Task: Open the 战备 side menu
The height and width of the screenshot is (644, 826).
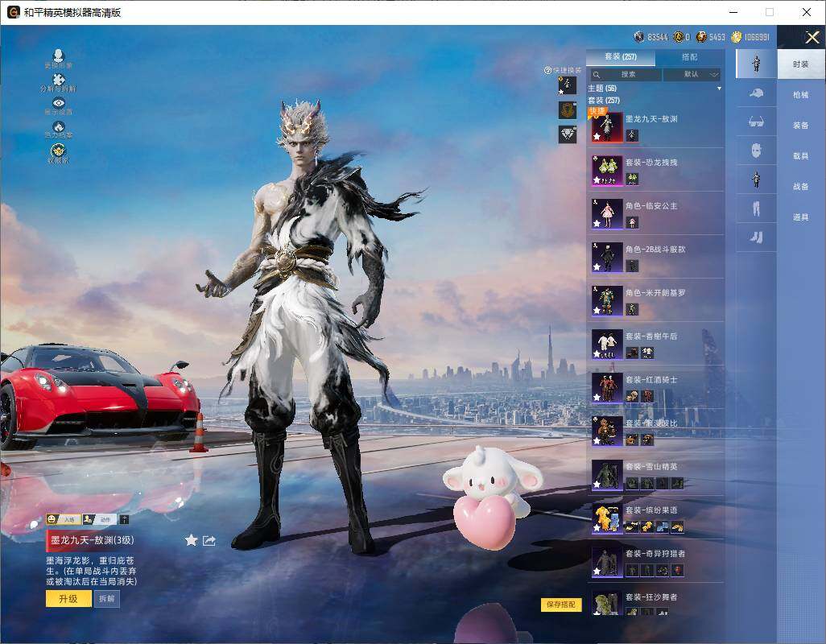Action: pyautogui.click(x=801, y=187)
